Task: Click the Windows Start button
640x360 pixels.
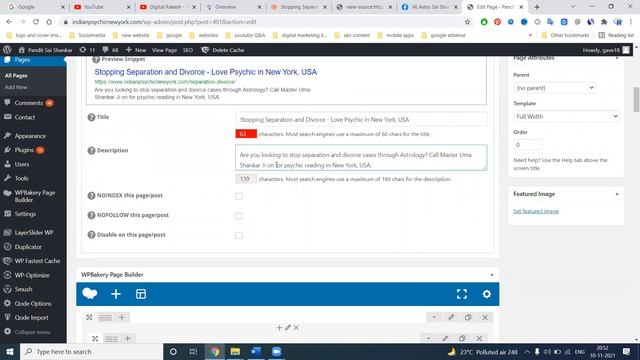Action: pyautogui.click(x=10, y=351)
